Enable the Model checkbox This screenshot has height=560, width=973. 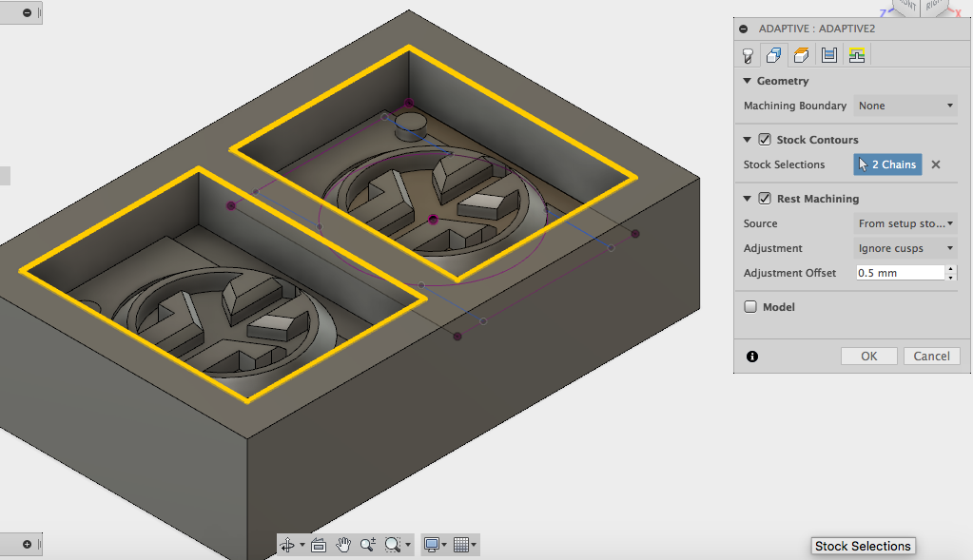pos(750,307)
